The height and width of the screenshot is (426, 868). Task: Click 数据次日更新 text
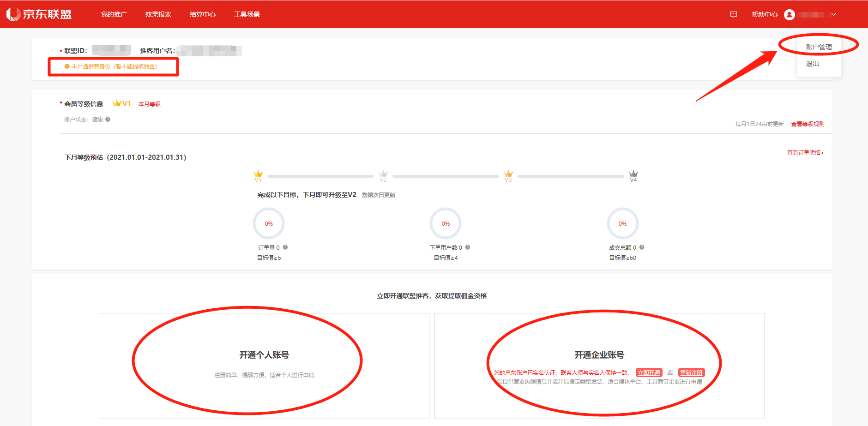coord(378,195)
